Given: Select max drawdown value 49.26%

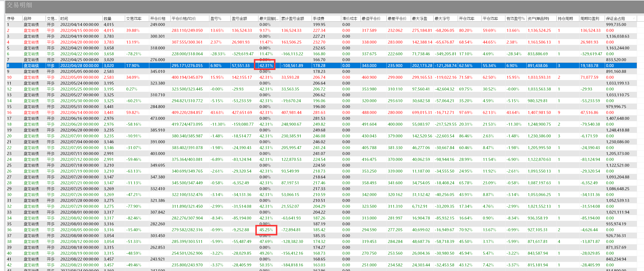Looking at the screenshot, I should [x=266, y=253].
